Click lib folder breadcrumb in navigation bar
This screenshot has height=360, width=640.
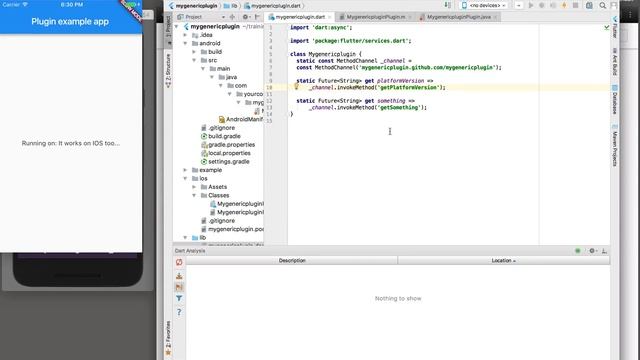[x=231, y=6]
